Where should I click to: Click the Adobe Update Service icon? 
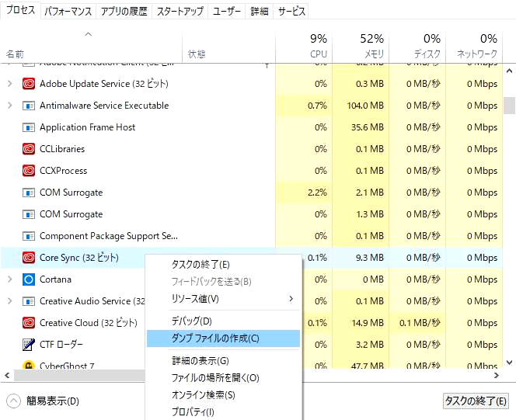pos(29,84)
